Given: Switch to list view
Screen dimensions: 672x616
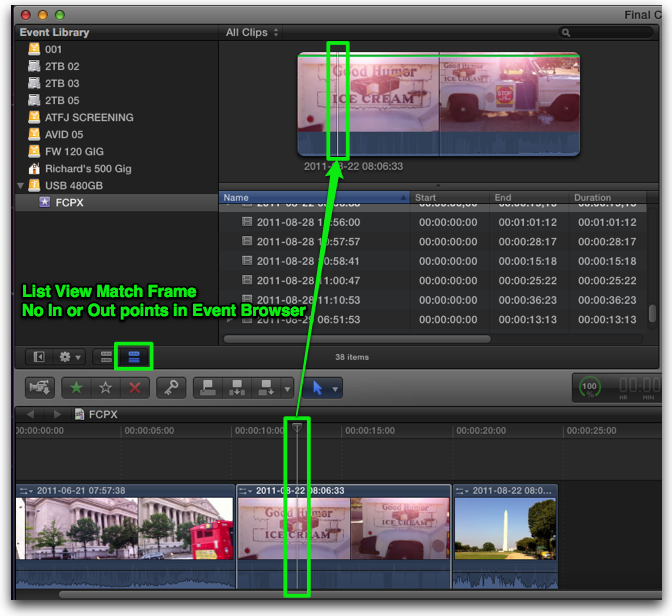Looking at the screenshot, I should (134, 357).
